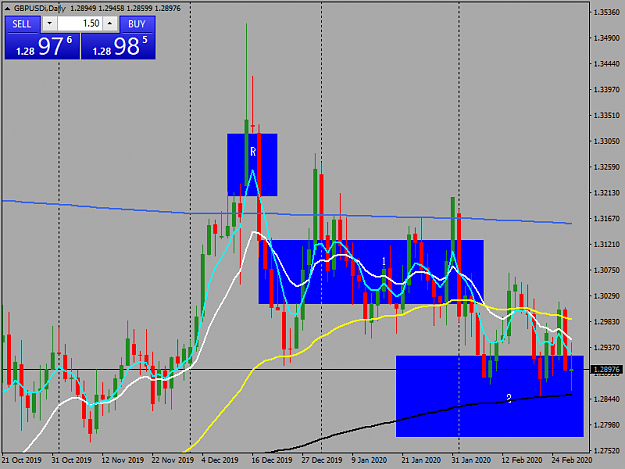The image size is (625, 469).
Task: Click price level 1.31210 on axis
Action: point(607,244)
